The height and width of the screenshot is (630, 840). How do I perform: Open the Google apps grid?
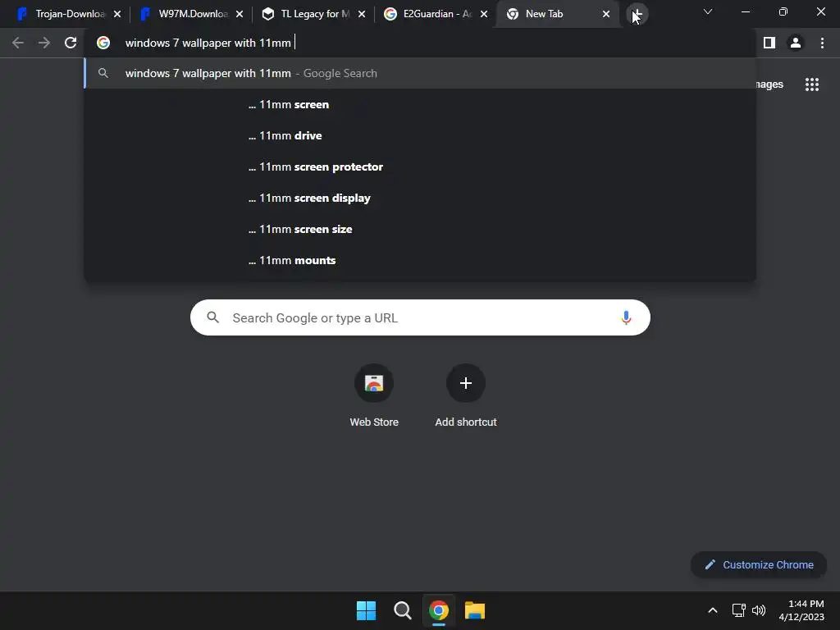(x=812, y=84)
